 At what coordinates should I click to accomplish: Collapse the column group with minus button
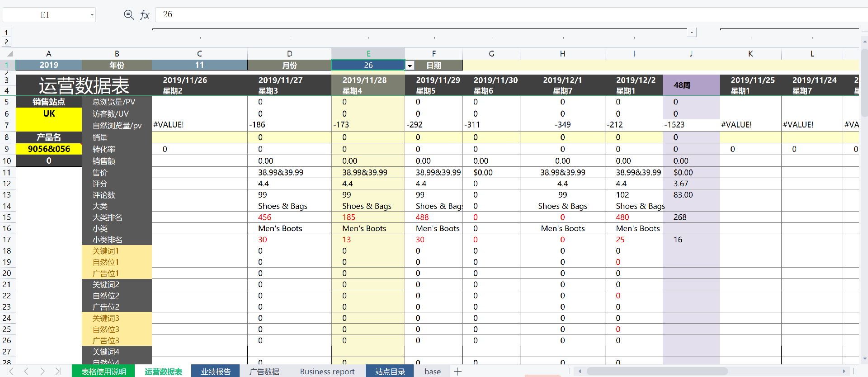692,32
